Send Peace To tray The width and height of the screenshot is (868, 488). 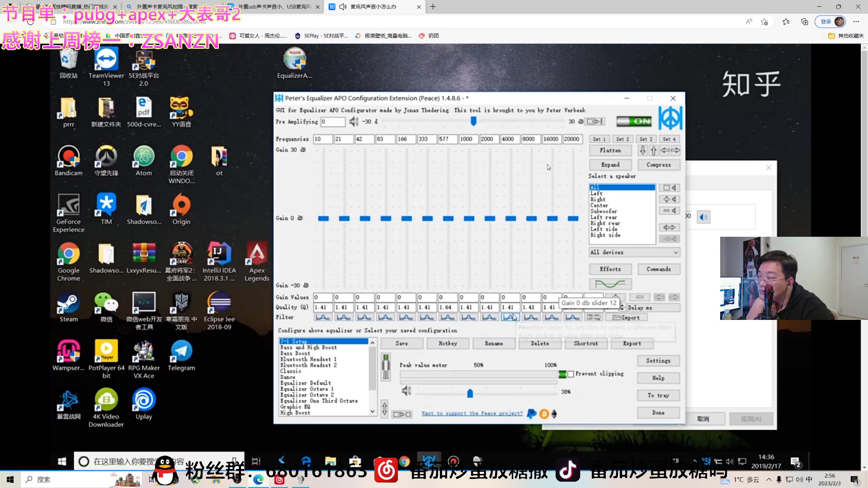click(x=658, y=396)
